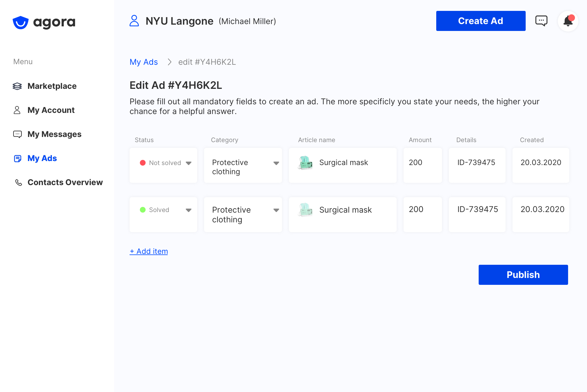This screenshot has height=392, width=587.
Task: Click the + Add item link
Action: (x=149, y=251)
